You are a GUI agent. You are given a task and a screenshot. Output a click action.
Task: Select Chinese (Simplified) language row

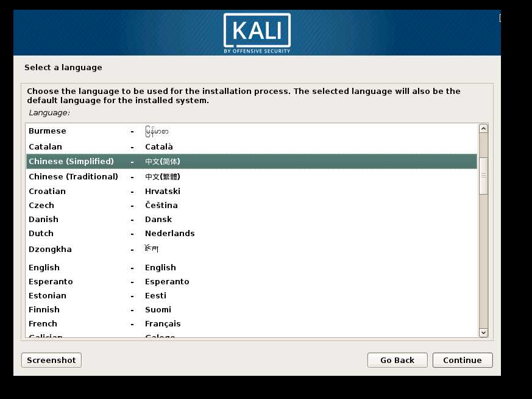(x=252, y=161)
